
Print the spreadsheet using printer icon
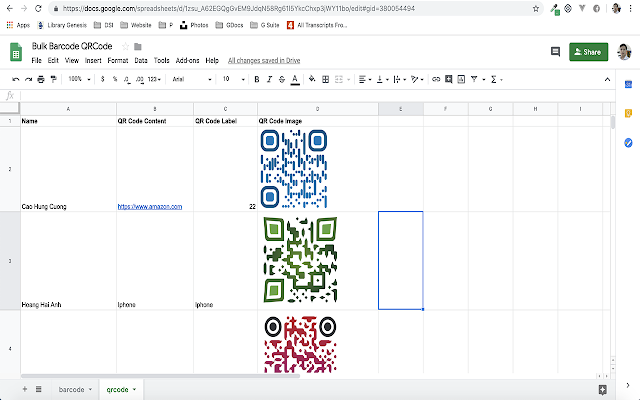[x=41, y=79]
